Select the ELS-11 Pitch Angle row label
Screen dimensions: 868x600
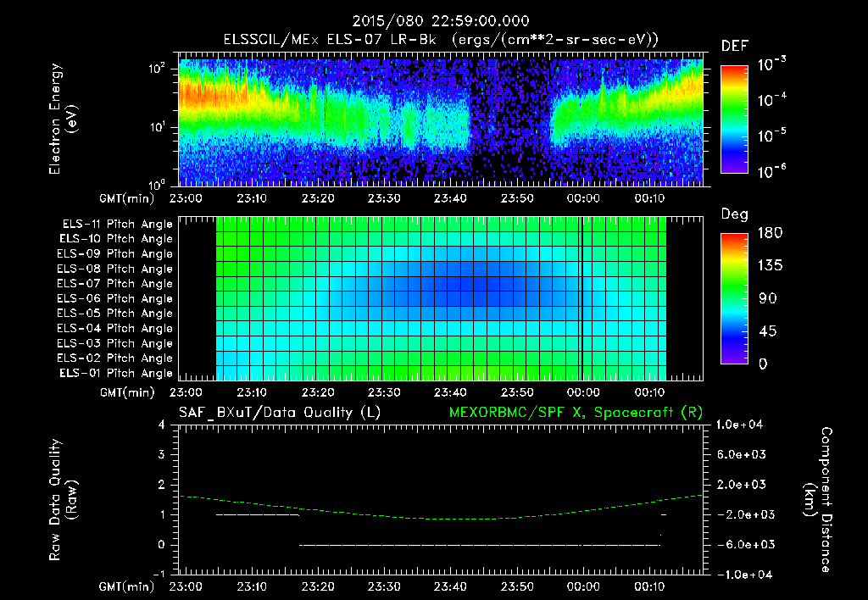click(117, 225)
